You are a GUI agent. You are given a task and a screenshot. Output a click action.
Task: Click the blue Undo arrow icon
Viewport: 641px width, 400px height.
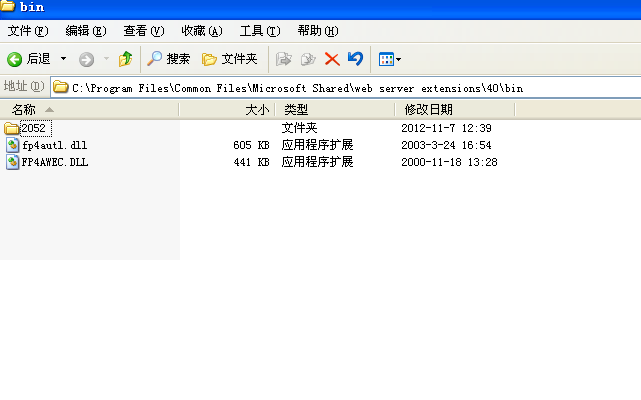355,59
